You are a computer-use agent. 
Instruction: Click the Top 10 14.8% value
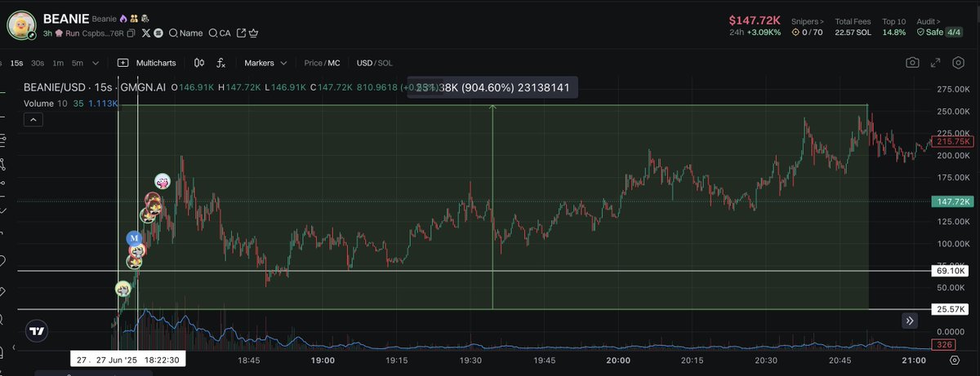893,32
